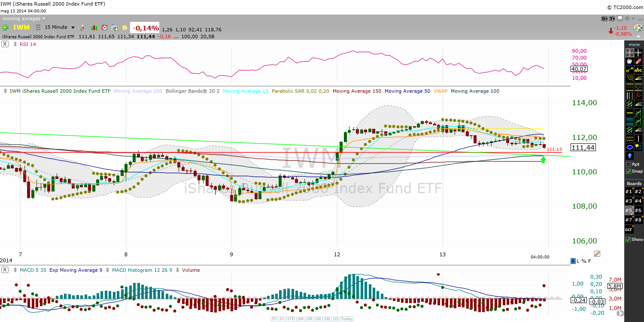Open the S dropdown in top right

tap(604, 18)
